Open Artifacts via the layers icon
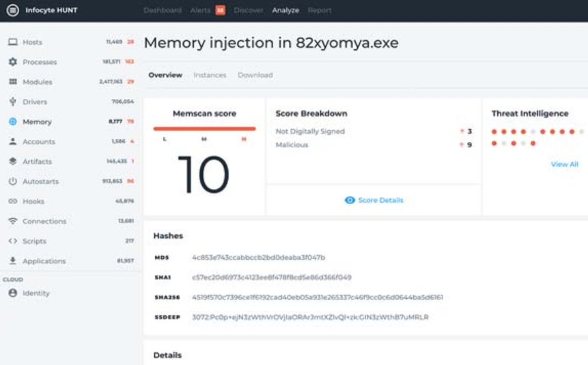This screenshot has width=588, height=365. pyautogui.click(x=12, y=162)
